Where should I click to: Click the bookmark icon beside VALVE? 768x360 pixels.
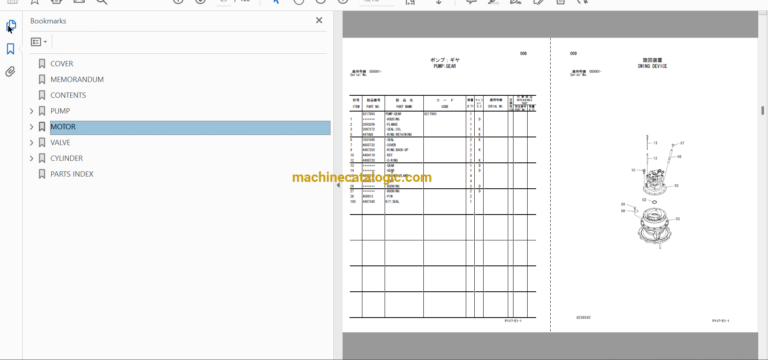[42, 143]
